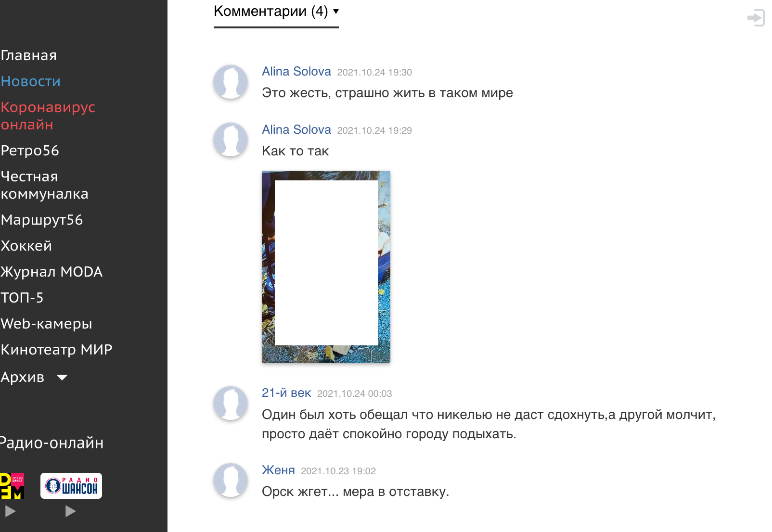Viewport: 772px width, 532px height.
Task: Click avatar of first Alina Solova comment
Action: point(231,82)
